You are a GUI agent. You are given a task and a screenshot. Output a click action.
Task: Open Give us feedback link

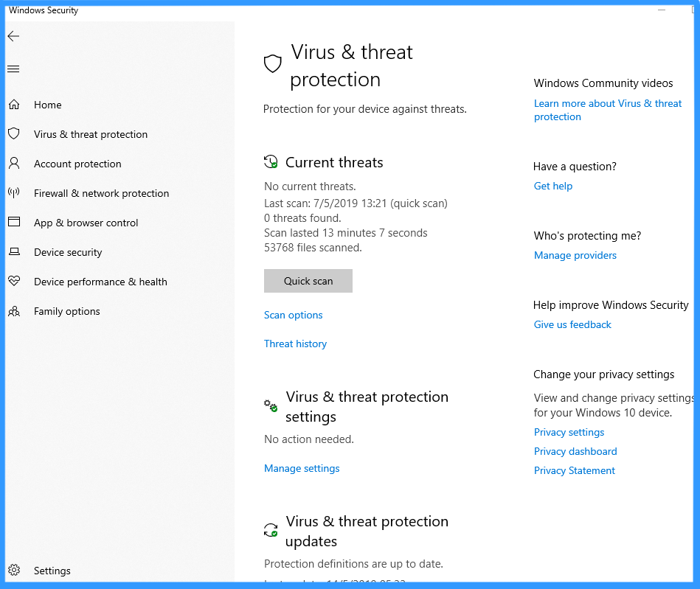[572, 324]
